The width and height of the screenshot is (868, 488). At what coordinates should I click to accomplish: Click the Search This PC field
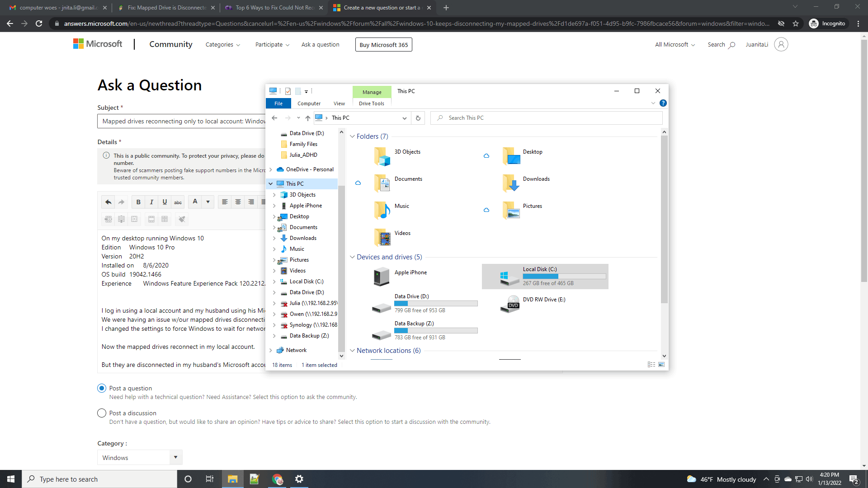click(547, 118)
